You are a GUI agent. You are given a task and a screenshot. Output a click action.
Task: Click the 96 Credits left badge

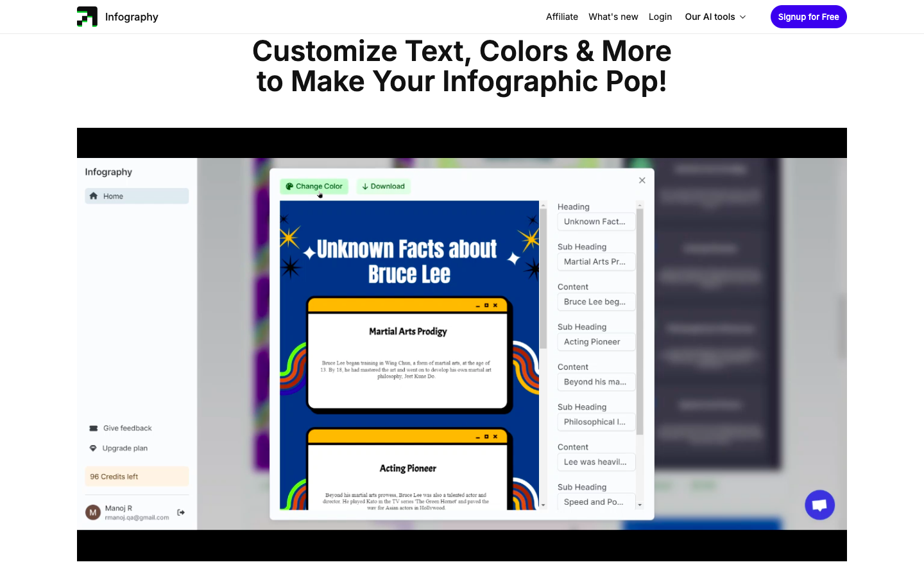click(x=137, y=477)
